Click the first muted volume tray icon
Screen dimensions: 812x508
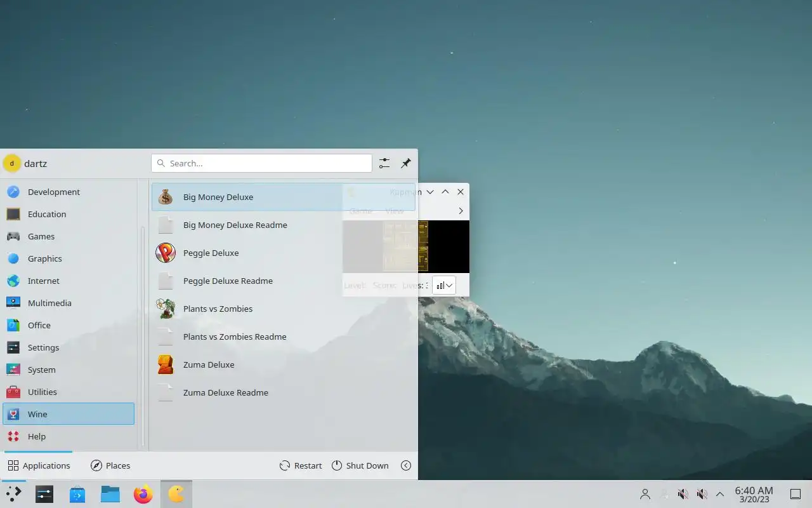(x=683, y=494)
